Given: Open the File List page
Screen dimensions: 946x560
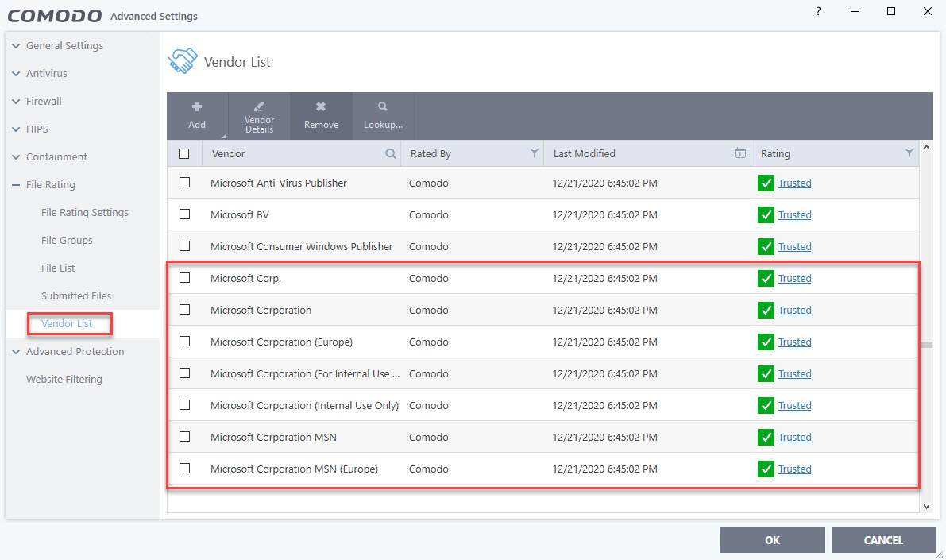Looking at the screenshot, I should click(x=58, y=268).
